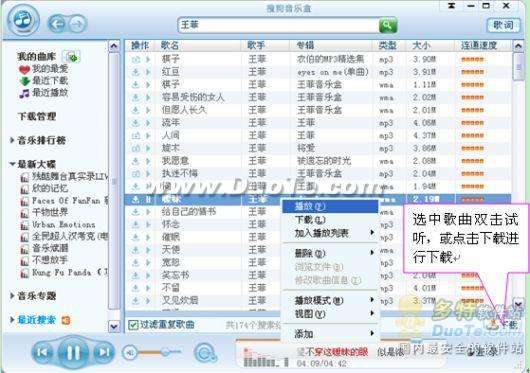Pause icon in the highlighted 暧昧 row
The width and height of the screenshot is (530, 373).
[148, 200]
